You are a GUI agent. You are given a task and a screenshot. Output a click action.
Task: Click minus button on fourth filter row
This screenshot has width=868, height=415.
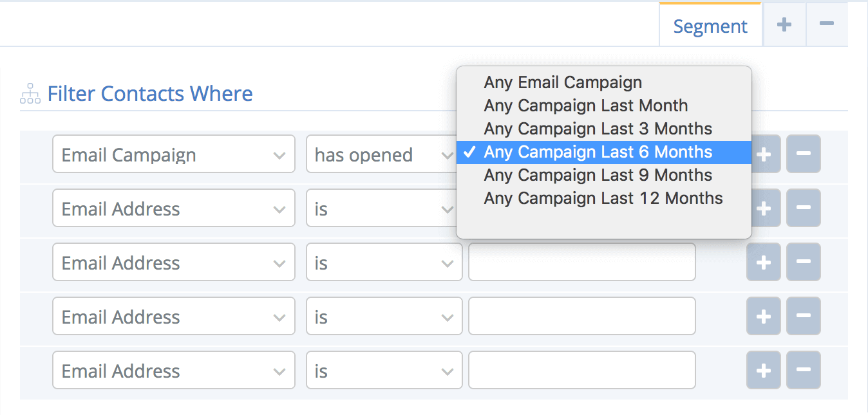[x=804, y=316]
